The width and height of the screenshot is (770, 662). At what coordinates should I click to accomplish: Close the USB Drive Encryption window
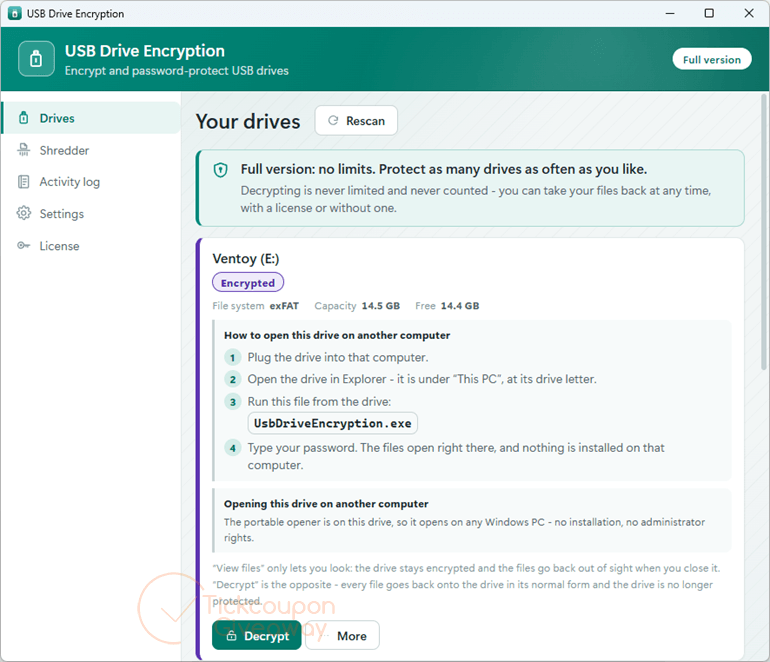pyautogui.click(x=749, y=13)
